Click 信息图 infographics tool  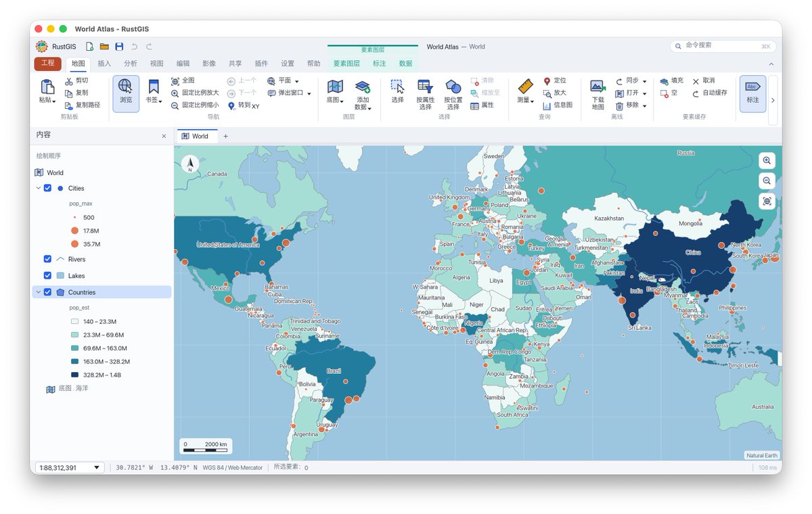click(x=558, y=105)
